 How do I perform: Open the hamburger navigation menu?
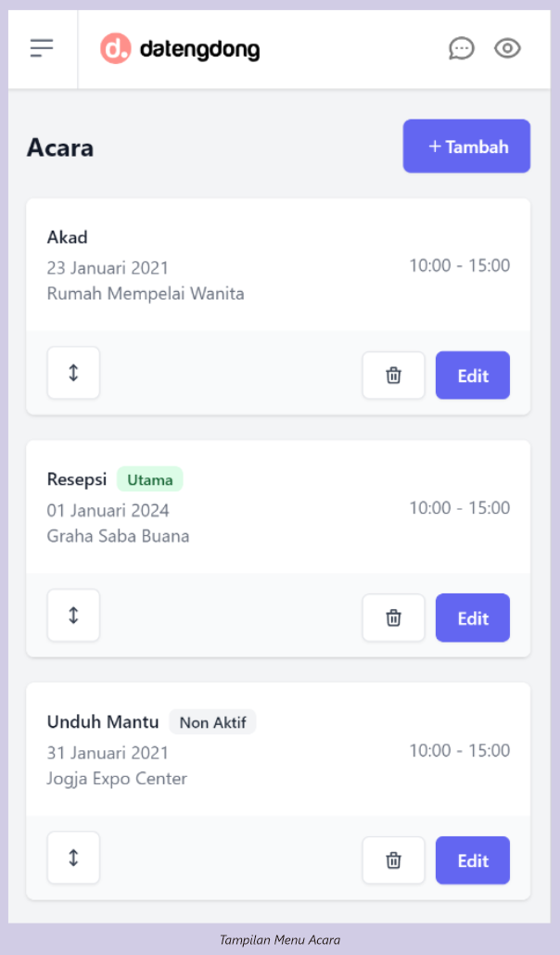[x=41, y=48]
